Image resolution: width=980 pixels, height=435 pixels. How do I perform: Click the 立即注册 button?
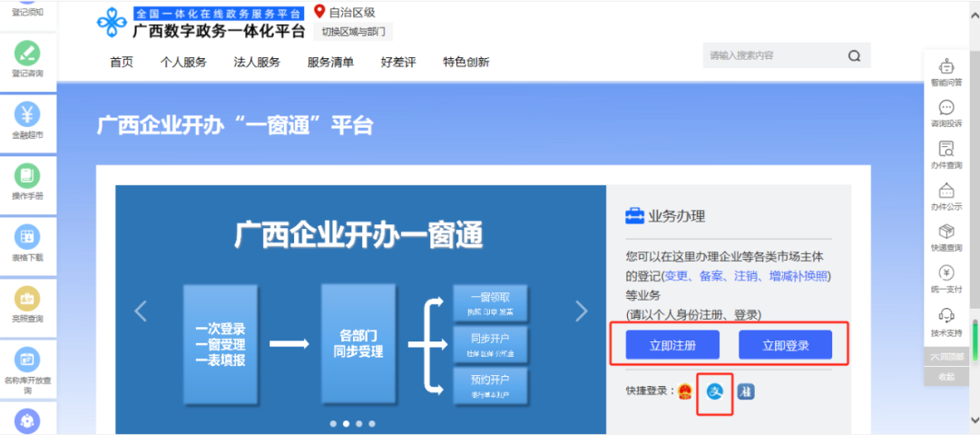point(672,345)
